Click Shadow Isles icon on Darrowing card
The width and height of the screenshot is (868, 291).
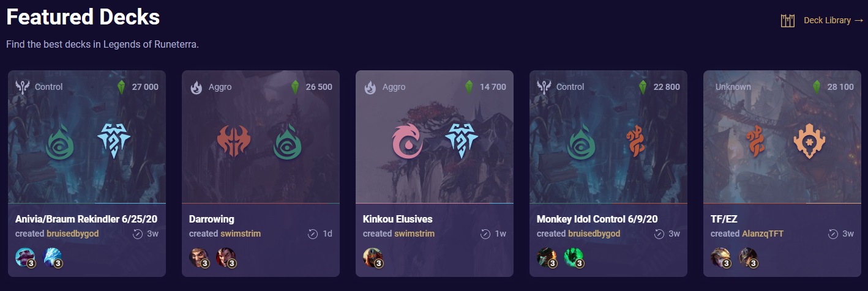288,141
